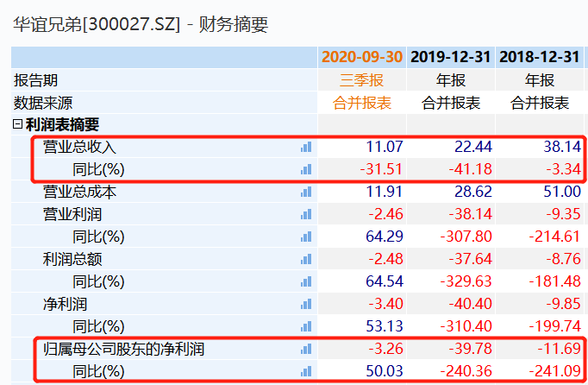Click 合并报表 under 2020-09-30

(x=362, y=103)
